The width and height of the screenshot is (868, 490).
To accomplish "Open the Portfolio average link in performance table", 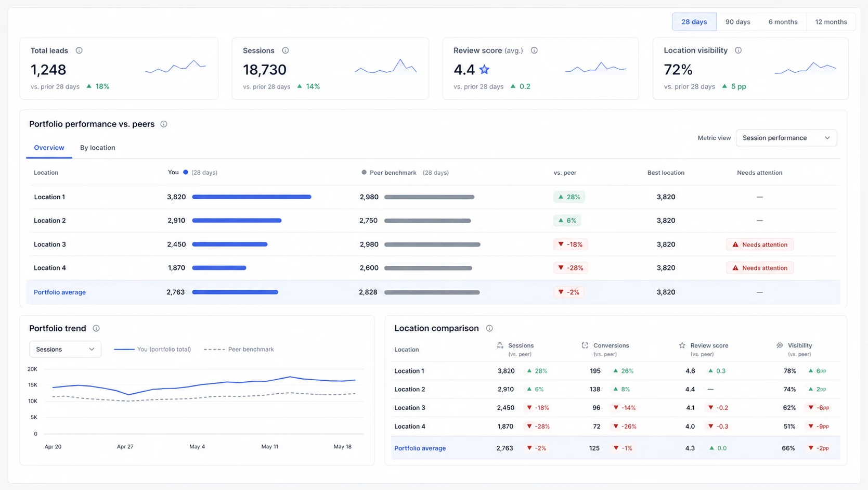I will 60,292.
